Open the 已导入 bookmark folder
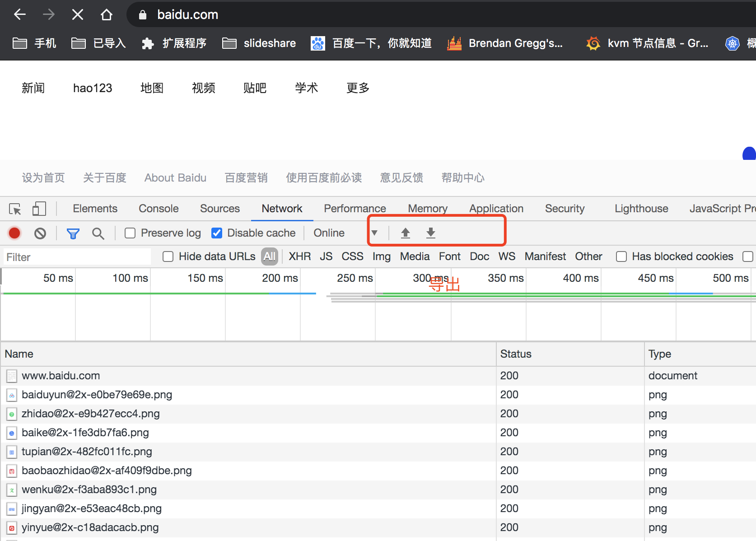Image resolution: width=756 pixels, height=541 pixels. pos(98,43)
